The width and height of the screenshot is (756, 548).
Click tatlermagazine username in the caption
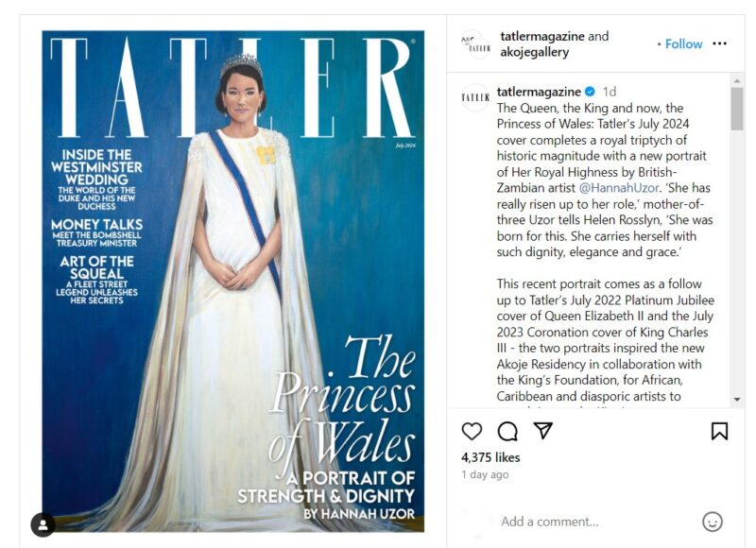coord(539,91)
